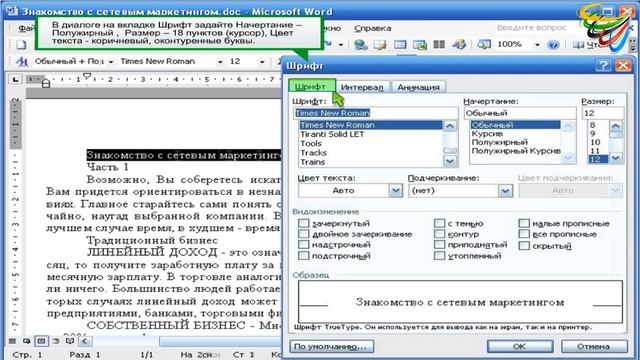Click the Font dialog help button
The height and width of the screenshot is (360, 640).
click(x=603, y=65)
